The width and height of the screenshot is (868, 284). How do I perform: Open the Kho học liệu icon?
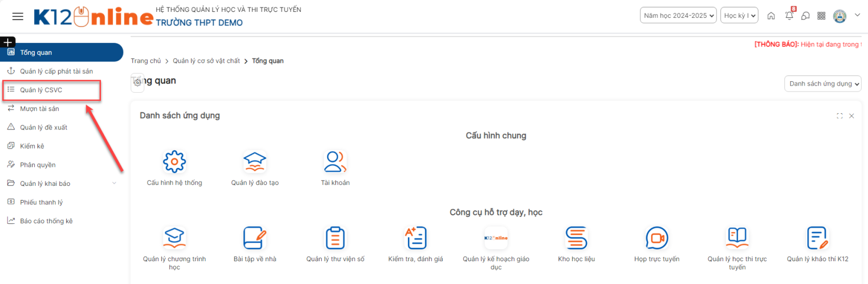tap(576, 238)
